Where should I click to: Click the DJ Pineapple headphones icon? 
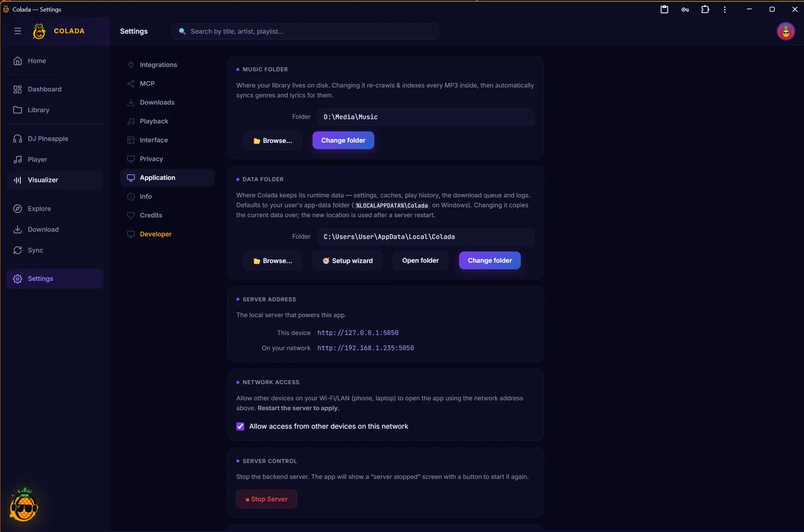tap(18, 139)
